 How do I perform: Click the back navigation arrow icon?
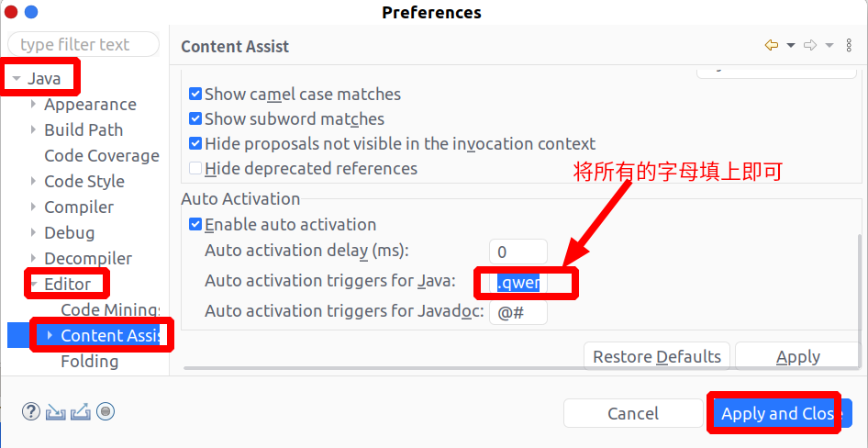tap(771, 46)
